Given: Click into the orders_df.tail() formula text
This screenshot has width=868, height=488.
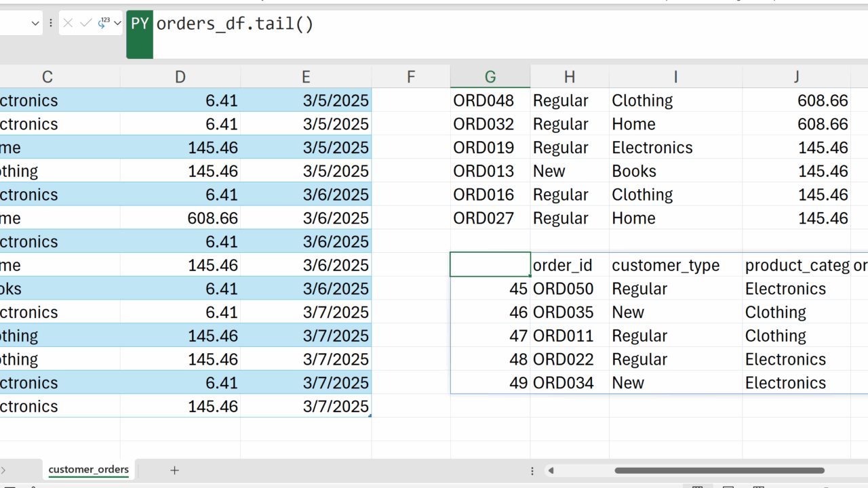Looking at the screenshot, I should (235, 24).
